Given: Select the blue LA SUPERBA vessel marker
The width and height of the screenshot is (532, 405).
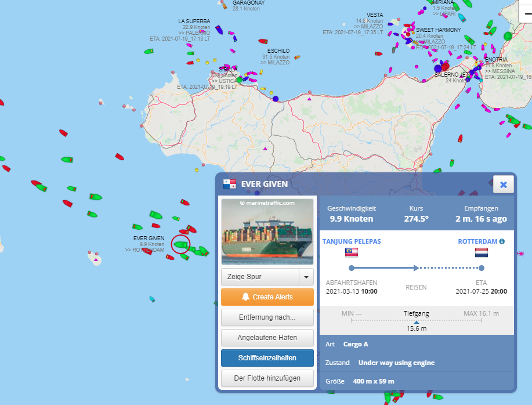Looking at the screenshot, I should click(x=219, y=28).
